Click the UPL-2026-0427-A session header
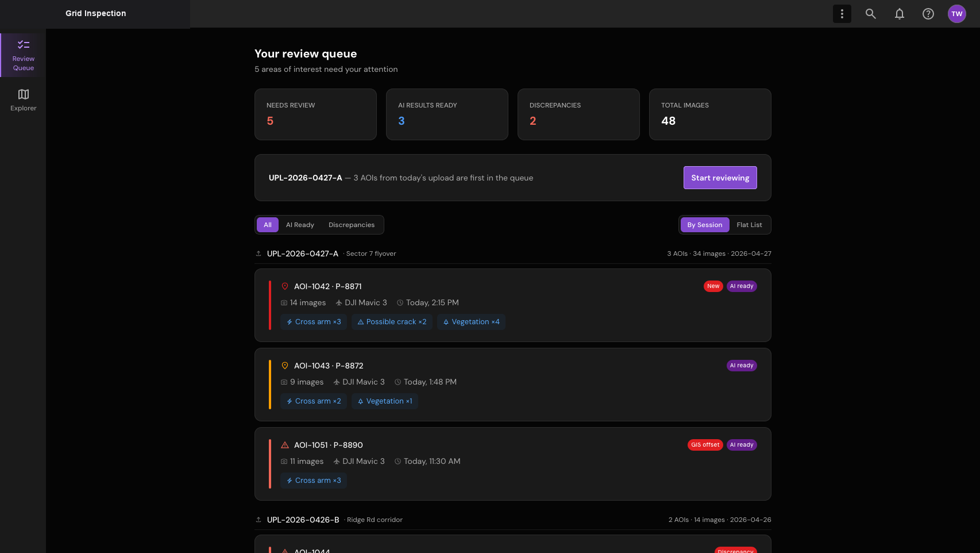 coord(513,254)
